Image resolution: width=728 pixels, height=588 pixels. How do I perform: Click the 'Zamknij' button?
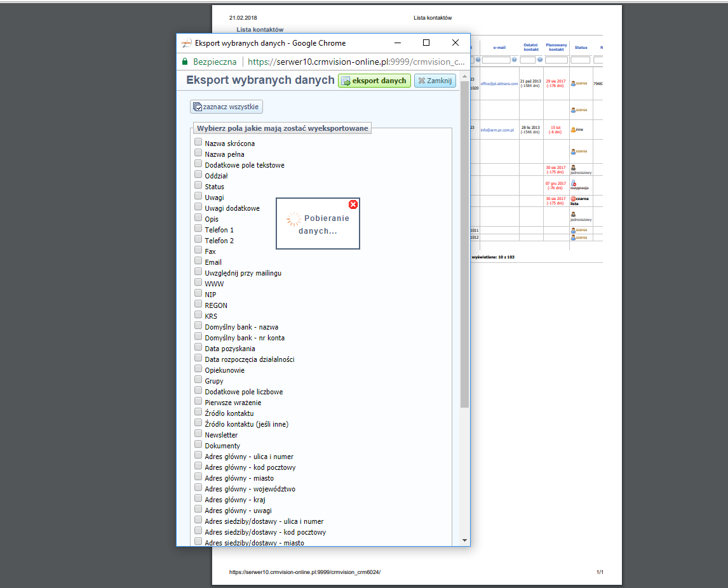[x=435, y=81]
